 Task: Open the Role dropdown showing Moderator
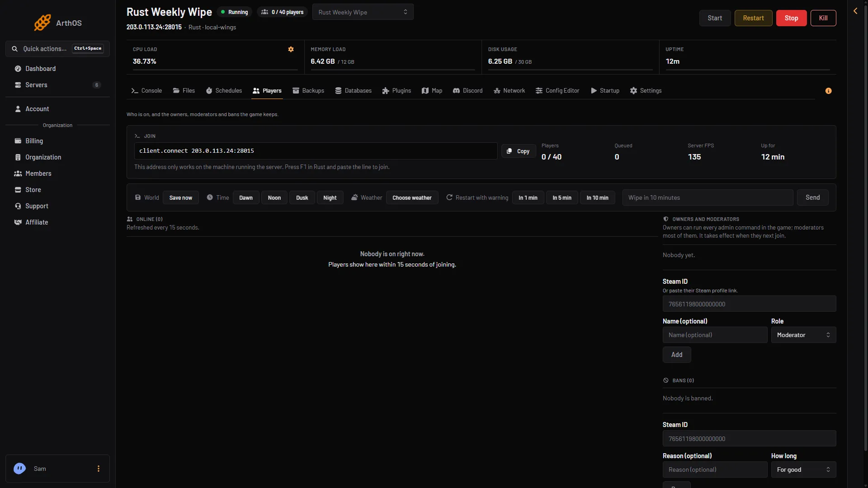point(803,335)
